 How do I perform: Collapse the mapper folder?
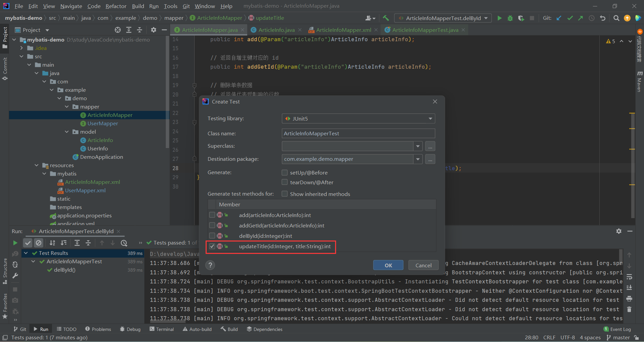click(67, 107)
